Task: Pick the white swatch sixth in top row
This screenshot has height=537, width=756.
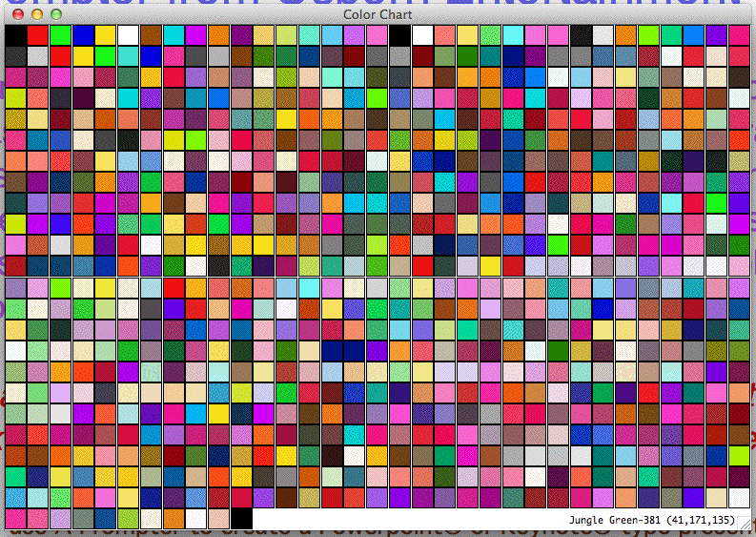Action: 129,34
